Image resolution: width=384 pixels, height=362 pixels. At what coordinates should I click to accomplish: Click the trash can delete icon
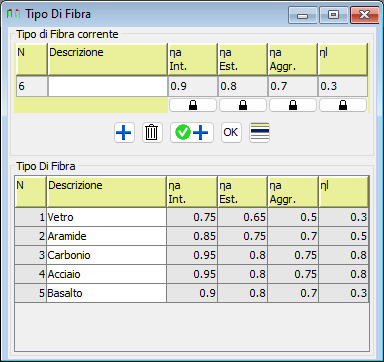152,133
